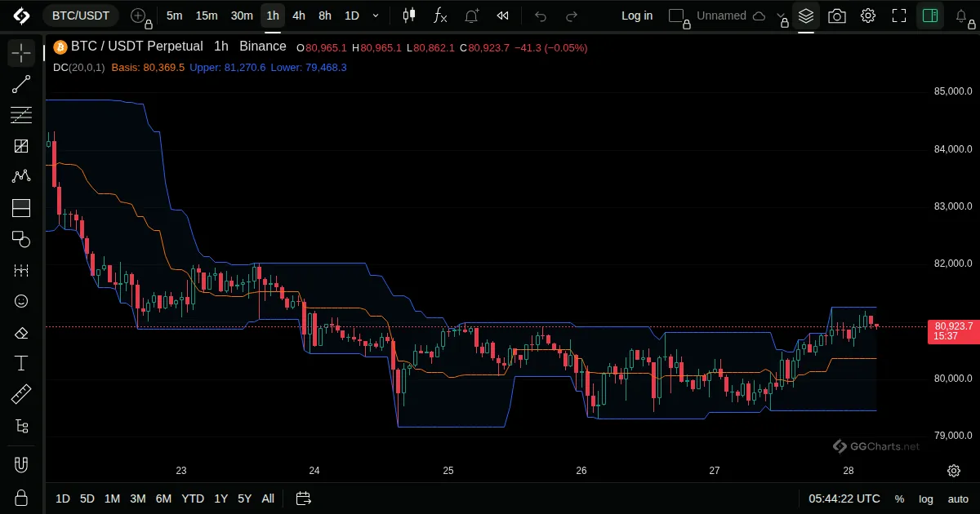Click the Upper: 81,270.6 value
Viewport: 980px width, 514px height.
[x=228, y=67]
